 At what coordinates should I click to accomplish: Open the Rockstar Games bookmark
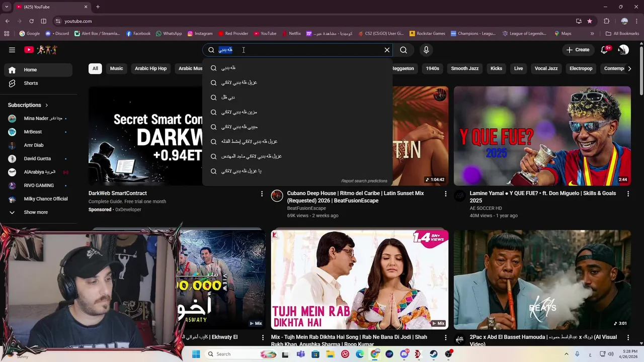427,34
